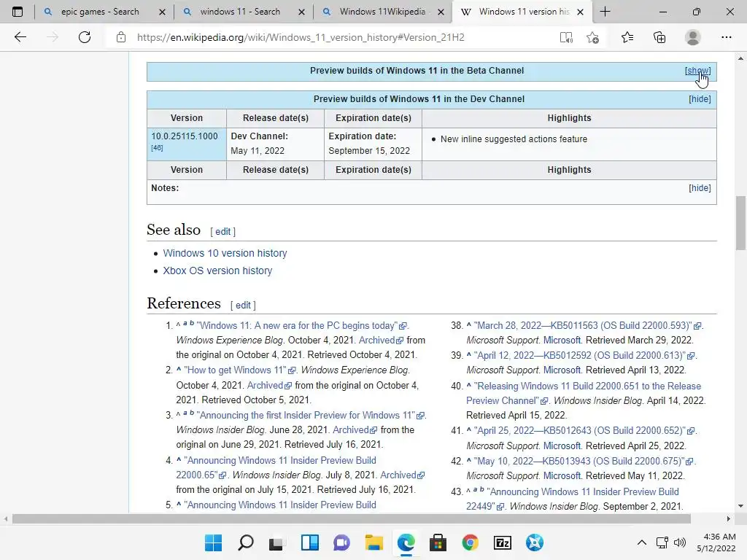Open a new browser tab
Image resolution: width=747 pixels, height=560 pixels.
click(605, 12)
